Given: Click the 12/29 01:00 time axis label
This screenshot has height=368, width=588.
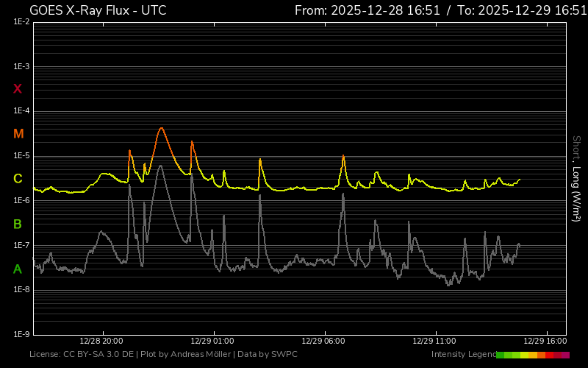Looking at the screenshot, I should (212, 342).
